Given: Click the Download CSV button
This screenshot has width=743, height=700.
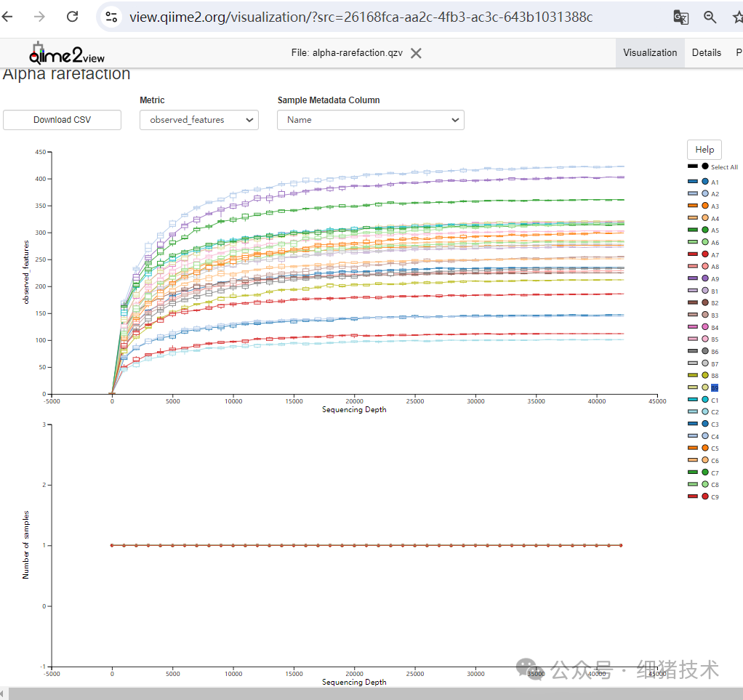Looking at the screenshot, I should [62, 120].
